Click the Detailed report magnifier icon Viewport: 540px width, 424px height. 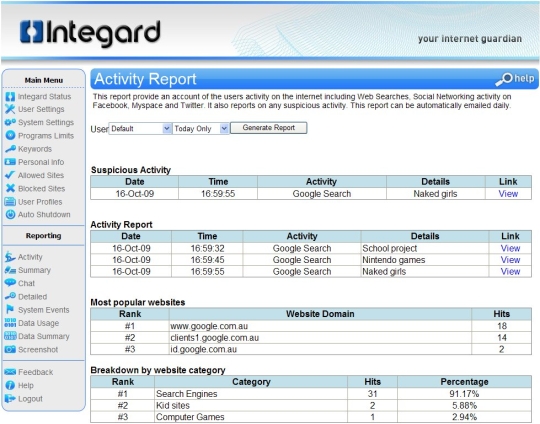coord(10,296)
